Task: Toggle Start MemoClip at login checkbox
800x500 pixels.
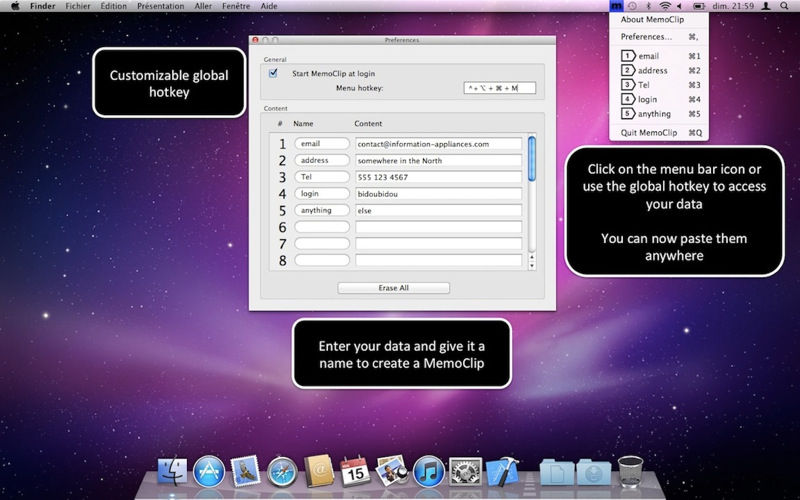Action: (x=273, y=73)
